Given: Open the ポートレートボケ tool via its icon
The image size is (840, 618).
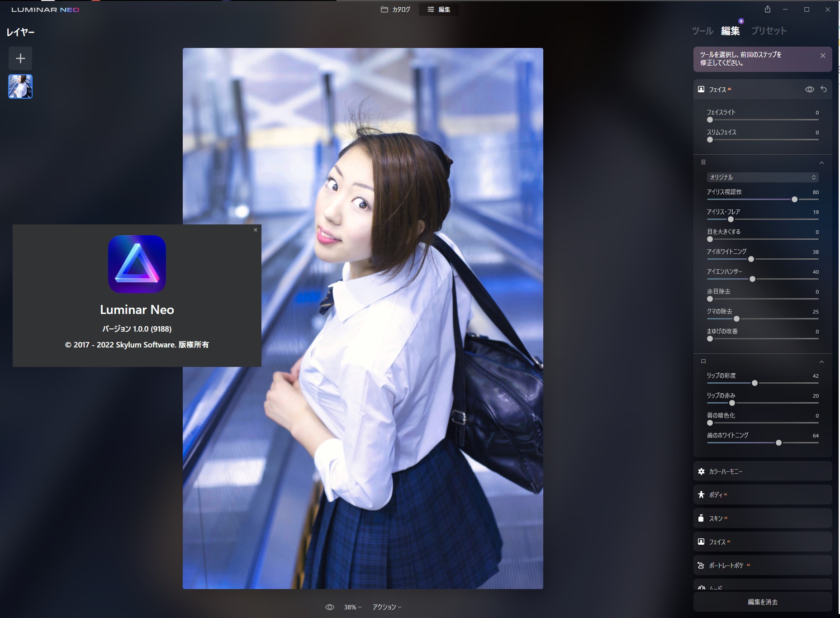Looking at the screenshot, I should 701,565.
